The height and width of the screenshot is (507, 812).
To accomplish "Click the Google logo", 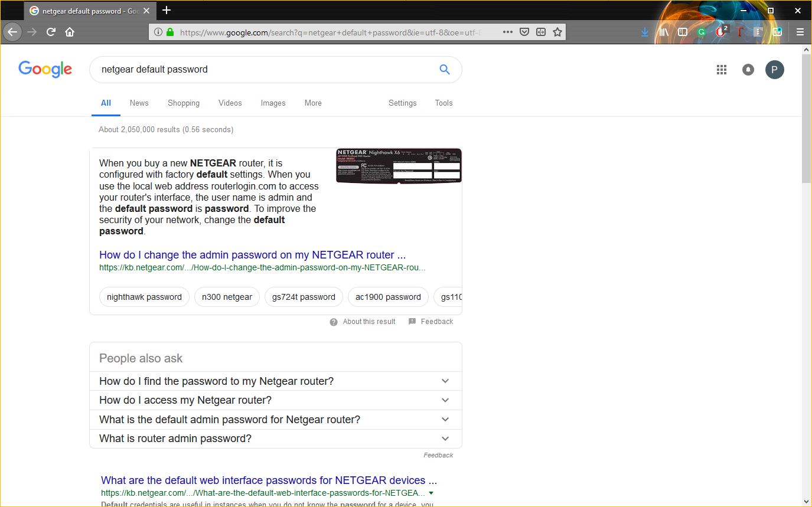I will (x=45, y=69).
